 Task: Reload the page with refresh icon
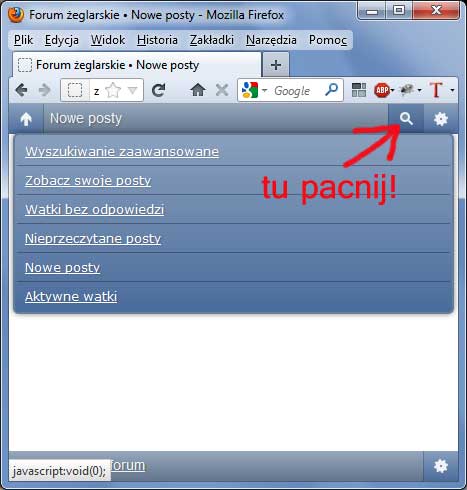[158, 90]
